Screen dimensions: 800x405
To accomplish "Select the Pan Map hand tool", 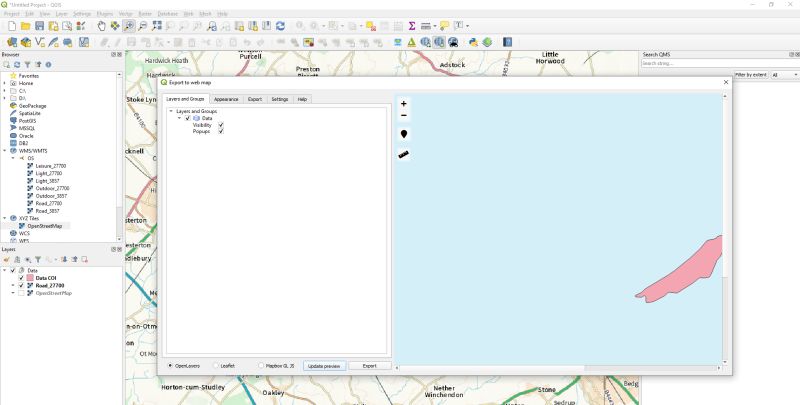I will (x=102, y=26).
